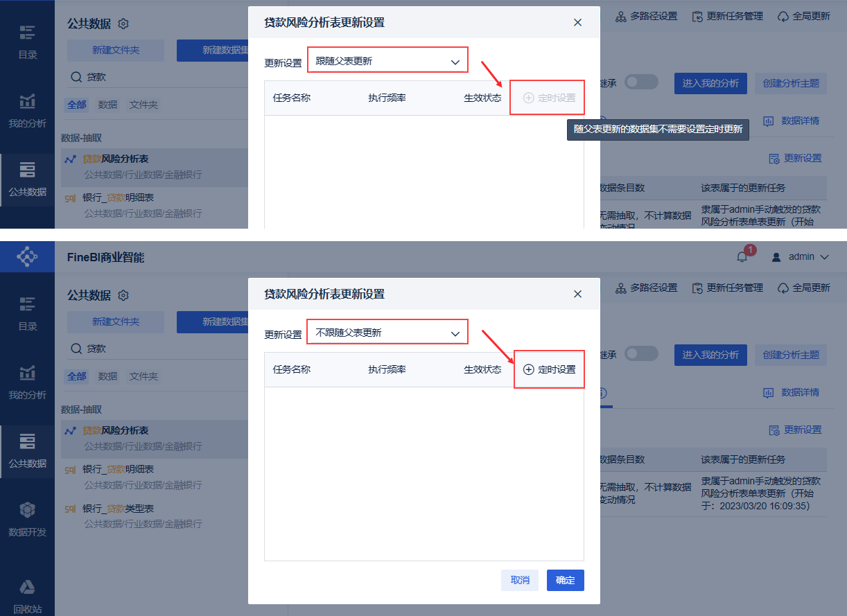Expand the 跟随父表更新 dropdown
This screenshot has height=616, width=847.
(x=387, y=61)
